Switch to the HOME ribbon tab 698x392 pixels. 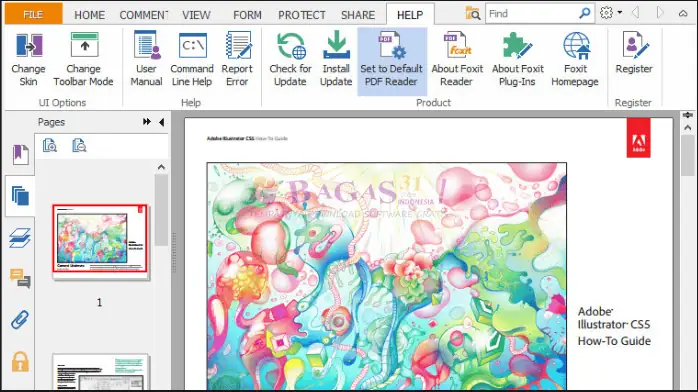[x=89, y=15]
